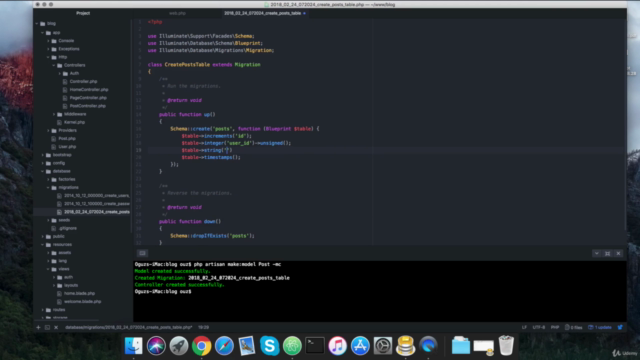Click cursor position 19:29 in status bar
The image size is (640, 360).
click(x=203, y=327)
